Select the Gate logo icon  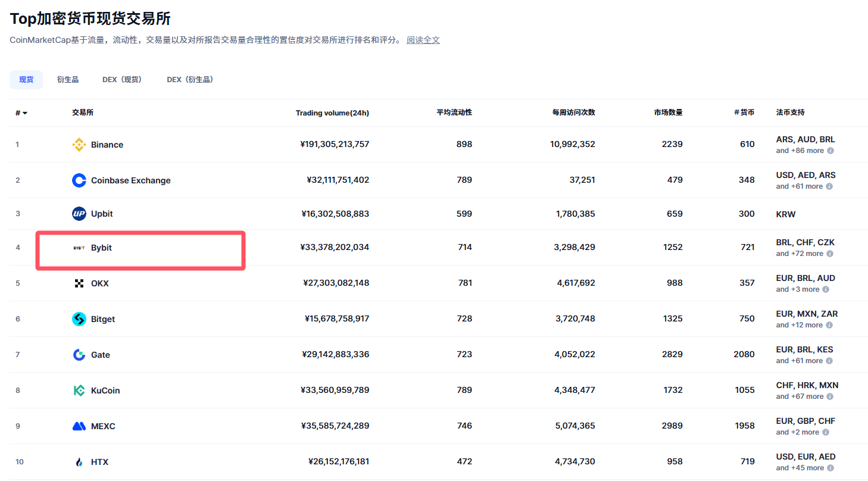pos(79,355)
